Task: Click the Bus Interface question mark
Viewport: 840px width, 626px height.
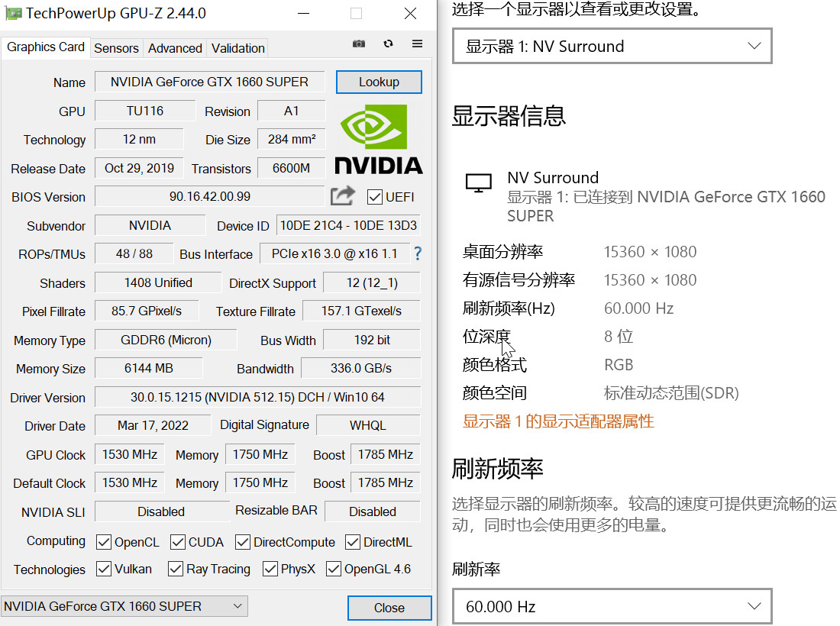Action: point(418,253)
